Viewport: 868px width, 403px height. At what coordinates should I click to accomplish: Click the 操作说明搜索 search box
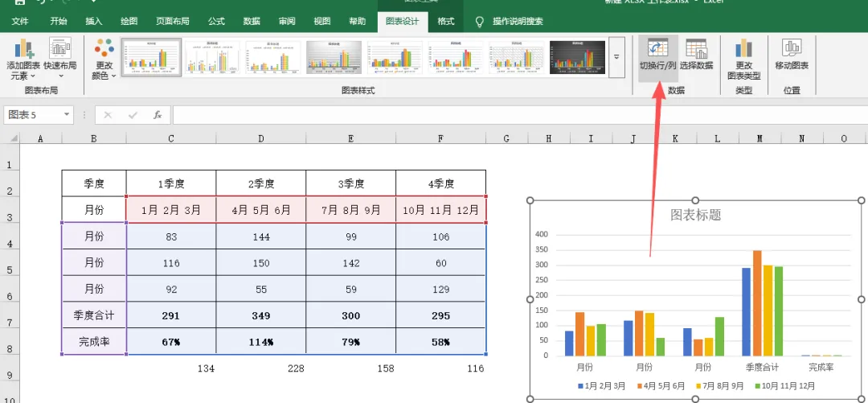tap(518, 22)
